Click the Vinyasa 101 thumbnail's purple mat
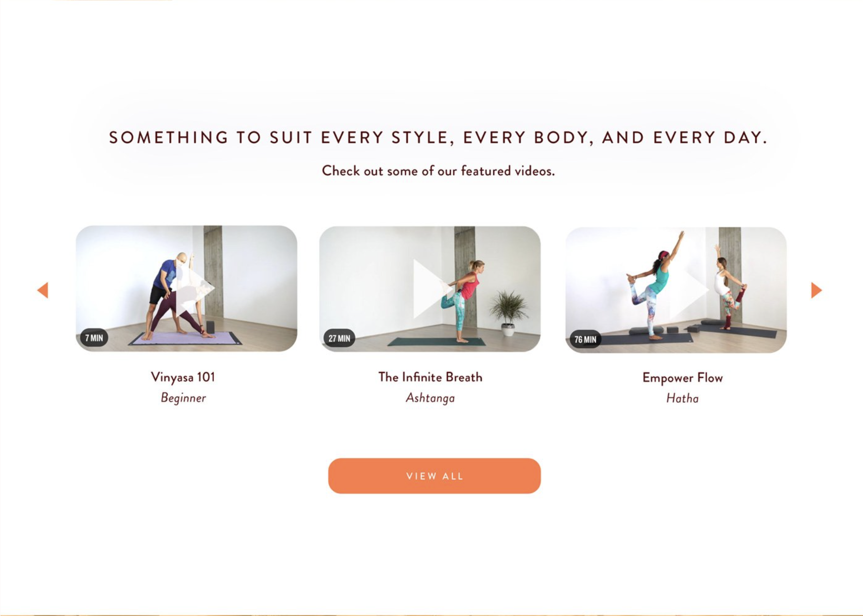863x616 pixels. click(x=186, y=339)
